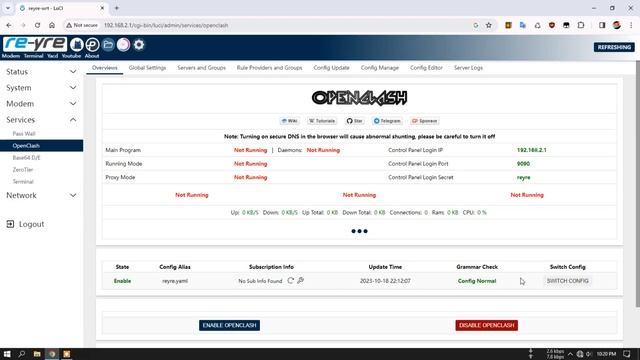Viewport: 640px width, 360px height.
Task: Click Logout in sidebar
Action: (x=26, y=224)
